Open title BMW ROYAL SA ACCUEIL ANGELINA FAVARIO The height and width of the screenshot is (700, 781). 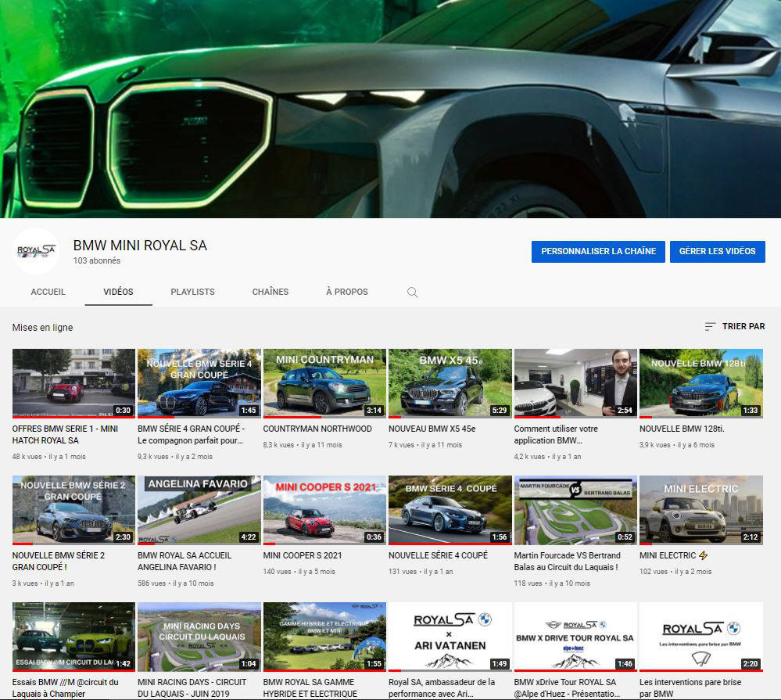[x=185, y=561]
